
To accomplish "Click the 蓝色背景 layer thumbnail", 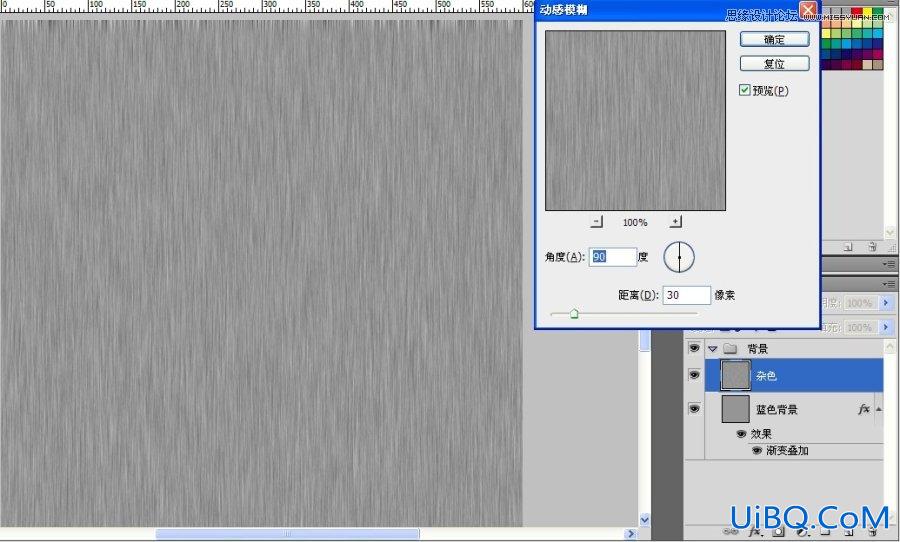I will tap(735, 409).
